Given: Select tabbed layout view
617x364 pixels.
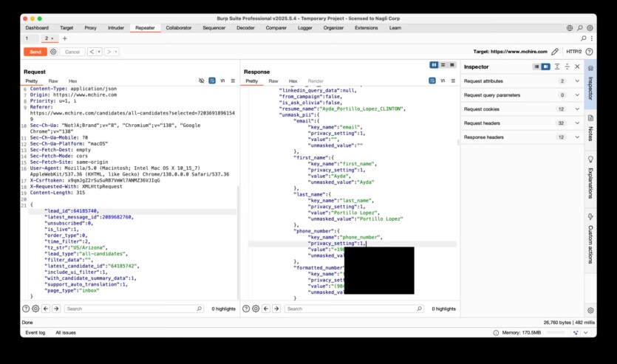Looking at the screenshot, I should pyautogui.click(x=452, y=65).
